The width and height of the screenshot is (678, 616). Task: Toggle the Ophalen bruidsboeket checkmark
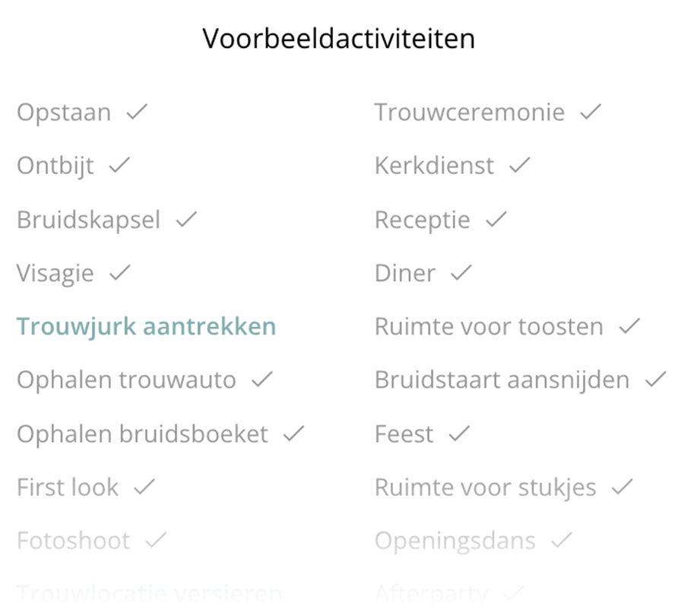coord(293,433)
